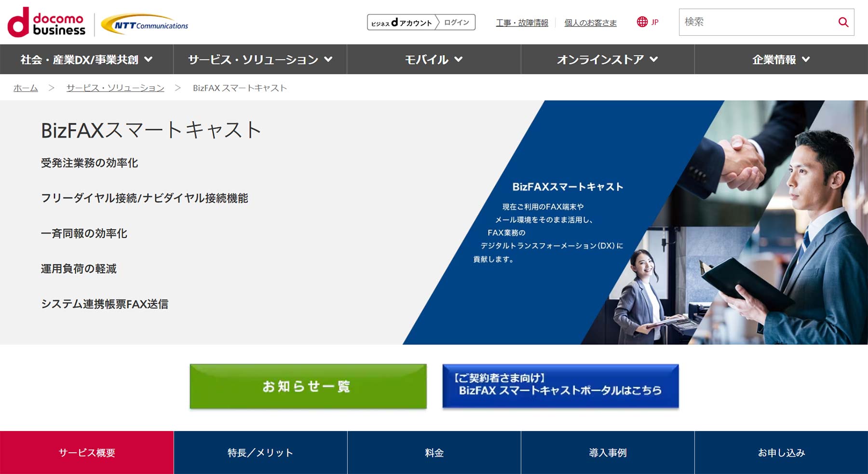Click the globe language icon

pyautogui.click(x=642, y=22)
